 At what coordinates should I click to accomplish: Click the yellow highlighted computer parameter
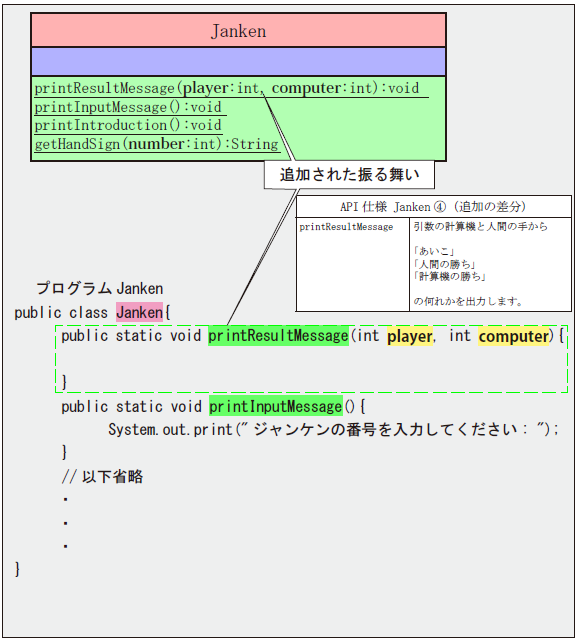(514, 336)
